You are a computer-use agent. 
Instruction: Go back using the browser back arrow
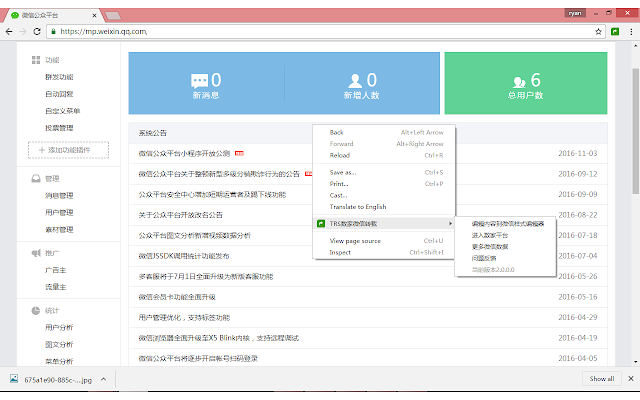(x=9, y=31)
